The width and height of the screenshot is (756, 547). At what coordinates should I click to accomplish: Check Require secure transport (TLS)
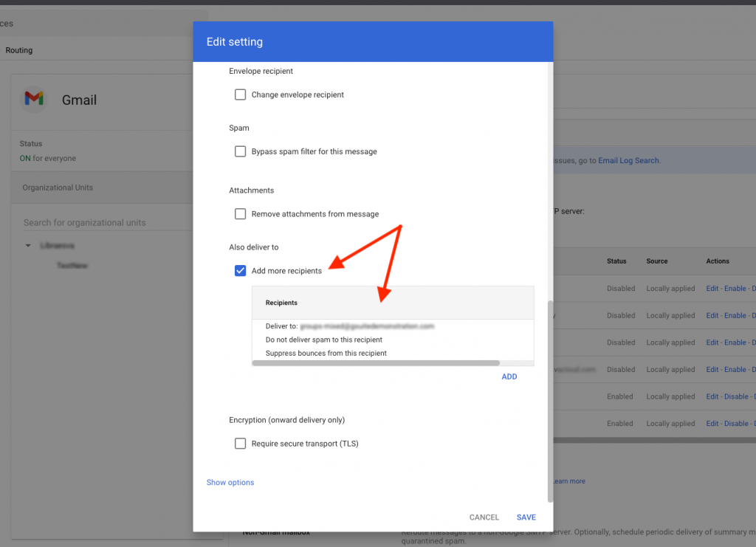pyautogui.click(x=240, y=444)
